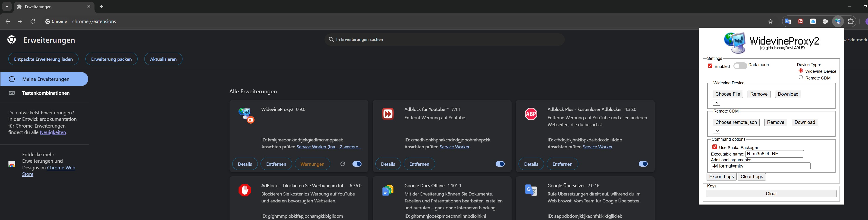Open the tab search dropdown arrow

[7, 7]
